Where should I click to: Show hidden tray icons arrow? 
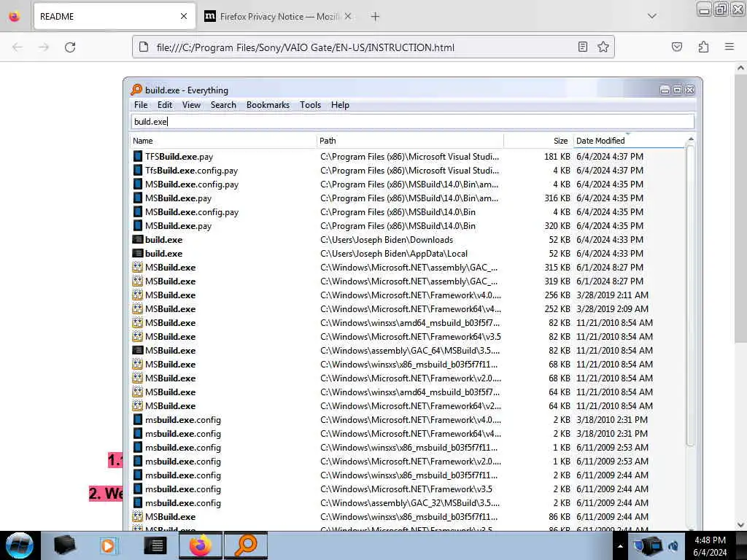point(620,545)
